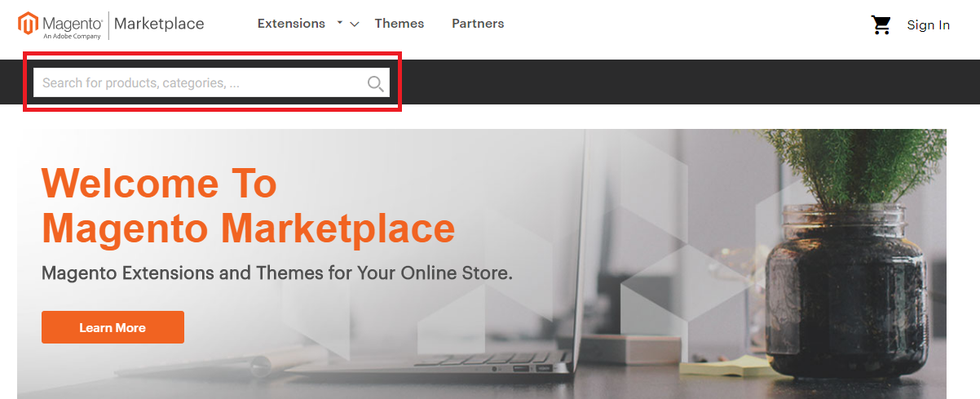Click the 'Magento Marketplace' banner heading
The image size is (980, 399).
pos(248,228)
